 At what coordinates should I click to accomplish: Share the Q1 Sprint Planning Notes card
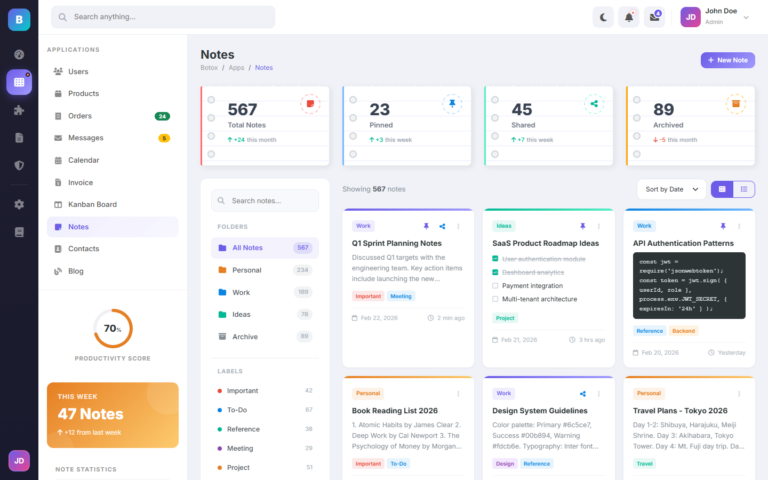442,226
